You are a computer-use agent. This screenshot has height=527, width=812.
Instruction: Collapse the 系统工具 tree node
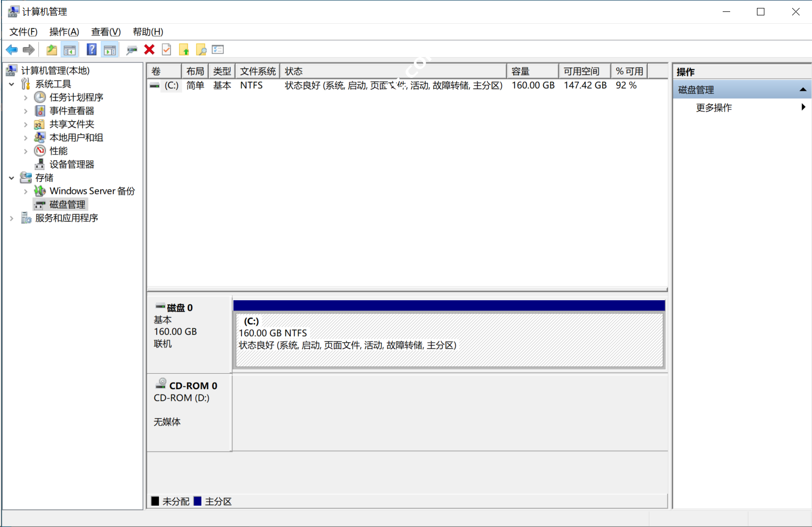point(11,84)
